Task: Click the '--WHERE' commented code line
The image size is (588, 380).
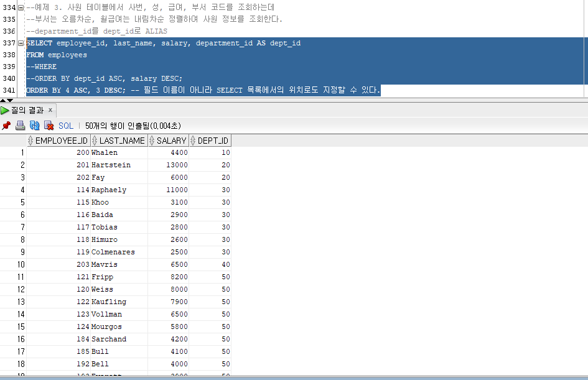Action: (x=41, y=67)
